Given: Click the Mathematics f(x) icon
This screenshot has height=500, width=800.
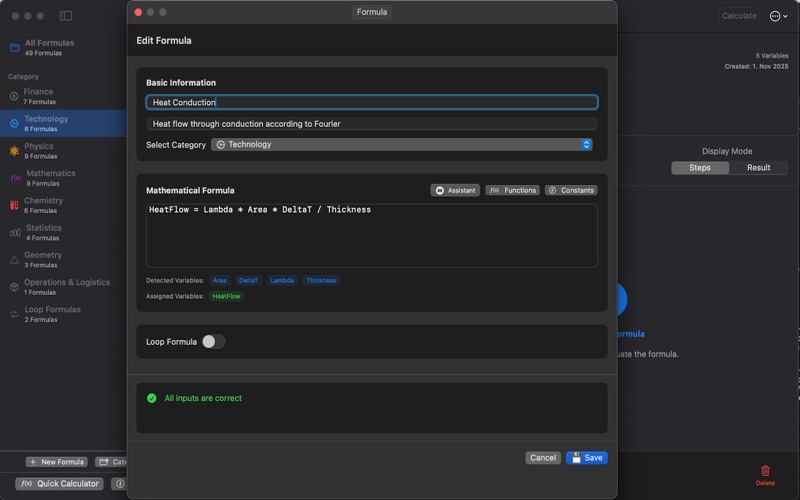Looking at the screenshot, I should pos(15,178).
